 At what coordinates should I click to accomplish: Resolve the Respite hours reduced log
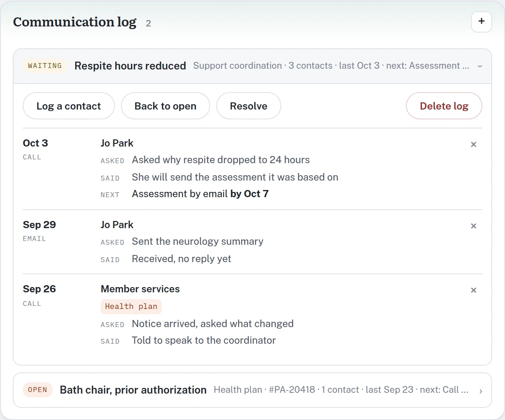tap(248, 106)
